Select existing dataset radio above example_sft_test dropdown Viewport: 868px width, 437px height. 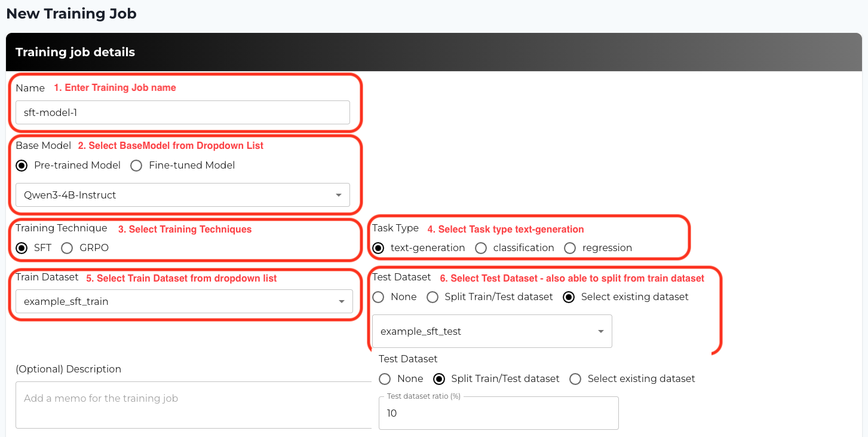(x=569, y=297)
